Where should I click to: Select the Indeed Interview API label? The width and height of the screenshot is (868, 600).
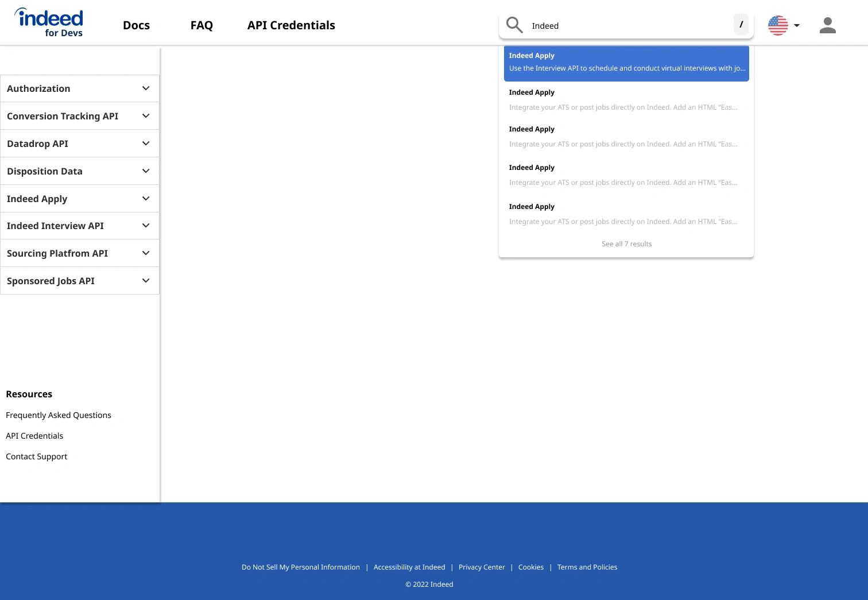(55, 226)
